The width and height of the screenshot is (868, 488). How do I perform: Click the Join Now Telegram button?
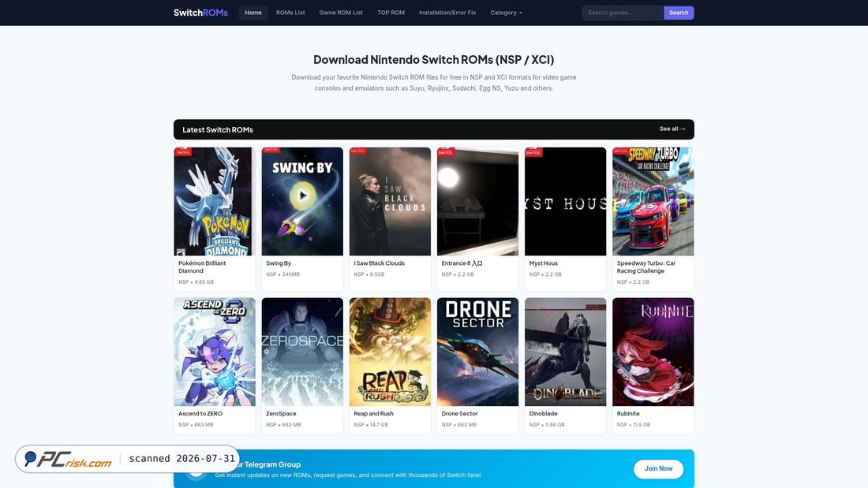(658, 468)
